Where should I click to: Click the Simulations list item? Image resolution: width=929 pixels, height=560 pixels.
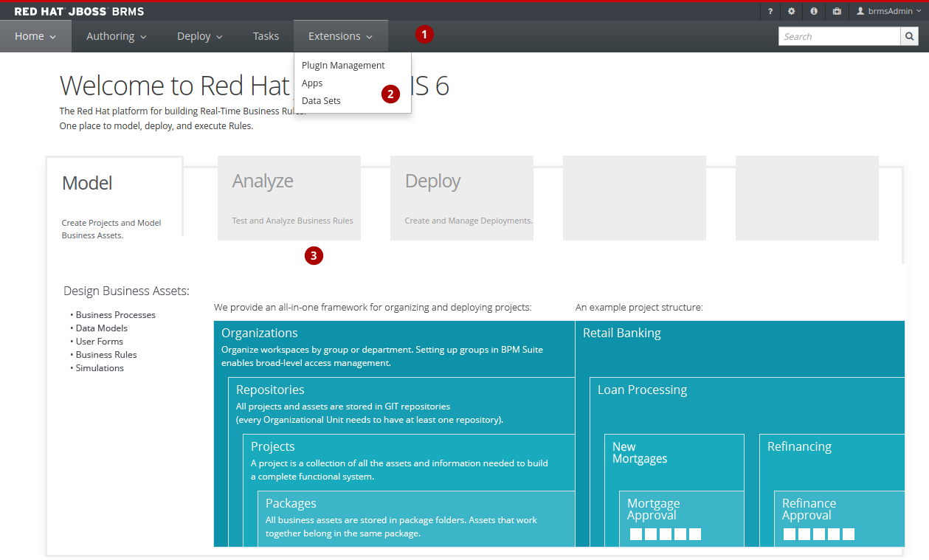tap(100, 367)
